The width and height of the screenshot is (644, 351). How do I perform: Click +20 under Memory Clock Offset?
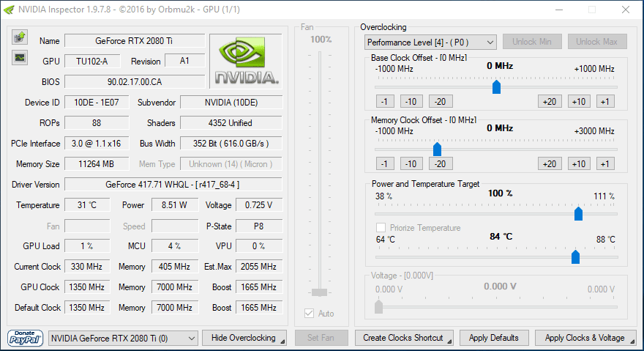(x=550, y=163)
